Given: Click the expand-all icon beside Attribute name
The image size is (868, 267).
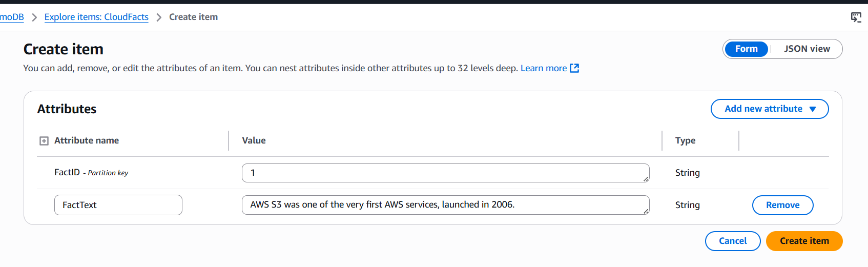Looking at the screenshot, I should [x=44, y=141].
